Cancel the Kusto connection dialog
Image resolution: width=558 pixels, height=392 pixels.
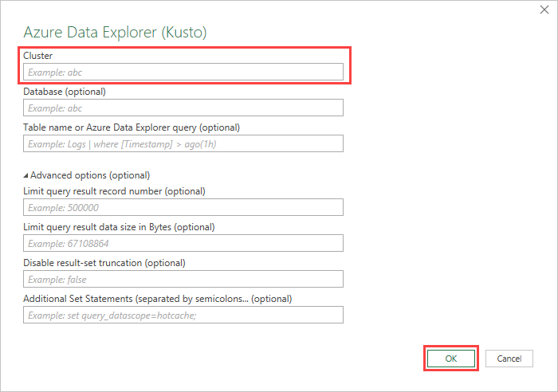pyautogui.click(x=509, y=359)
